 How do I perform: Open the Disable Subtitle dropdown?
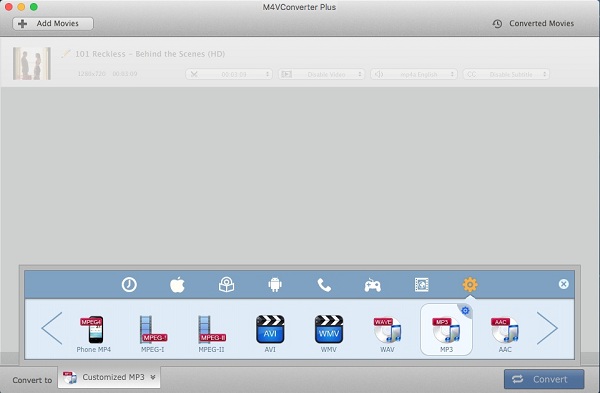click(506, 74)
